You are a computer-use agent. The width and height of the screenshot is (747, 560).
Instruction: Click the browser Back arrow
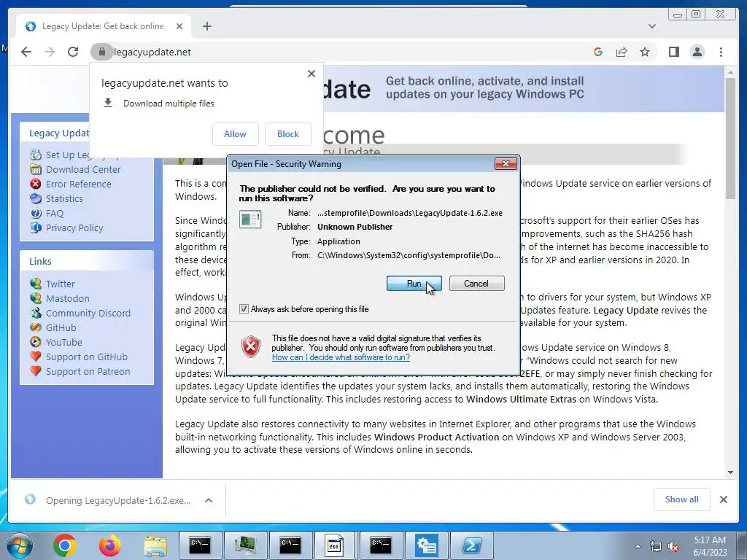coord(26,52)
